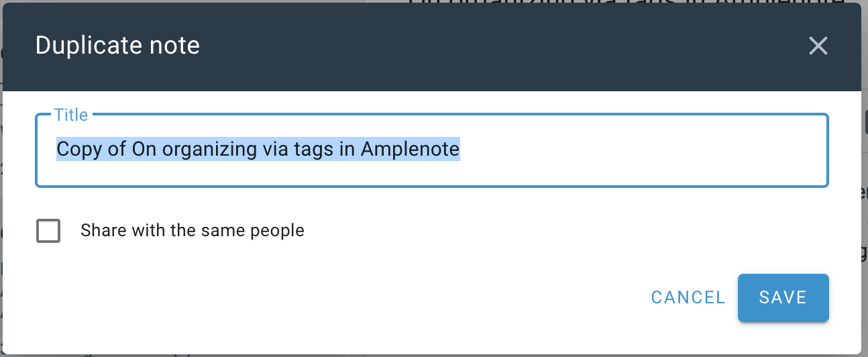Click the word 'people' beside the checkbox
Screen dimensions: 868x357
(277, 232)
